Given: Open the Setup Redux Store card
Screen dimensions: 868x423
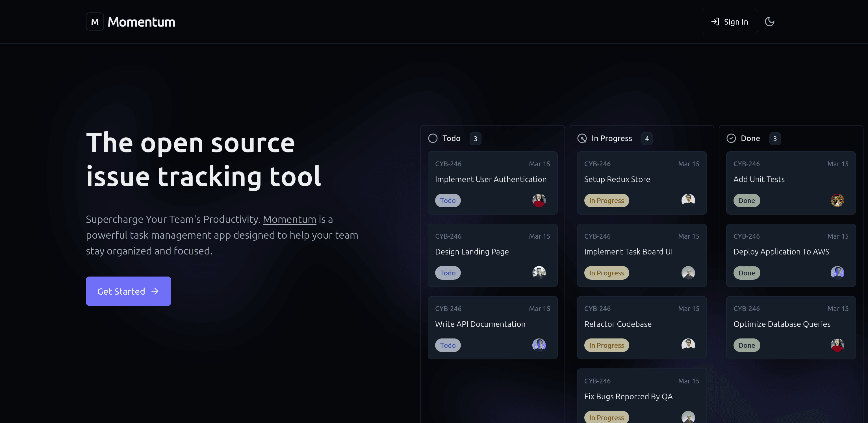Looking at the screenshot, I should click(642, 183).
